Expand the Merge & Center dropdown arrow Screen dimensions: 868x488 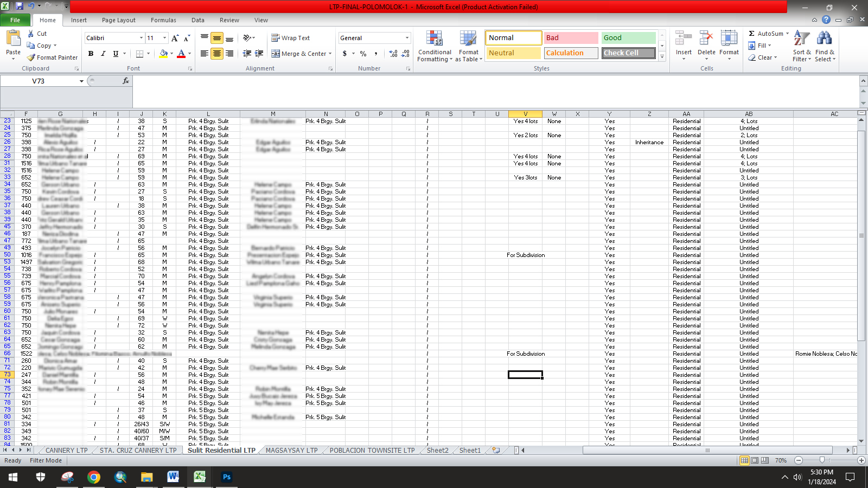[330, 54]
